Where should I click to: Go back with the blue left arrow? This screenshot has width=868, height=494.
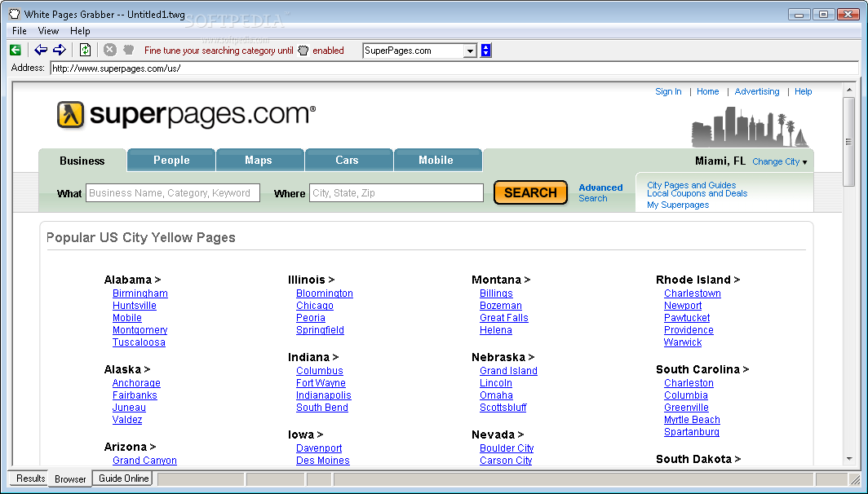coord(41,51)
